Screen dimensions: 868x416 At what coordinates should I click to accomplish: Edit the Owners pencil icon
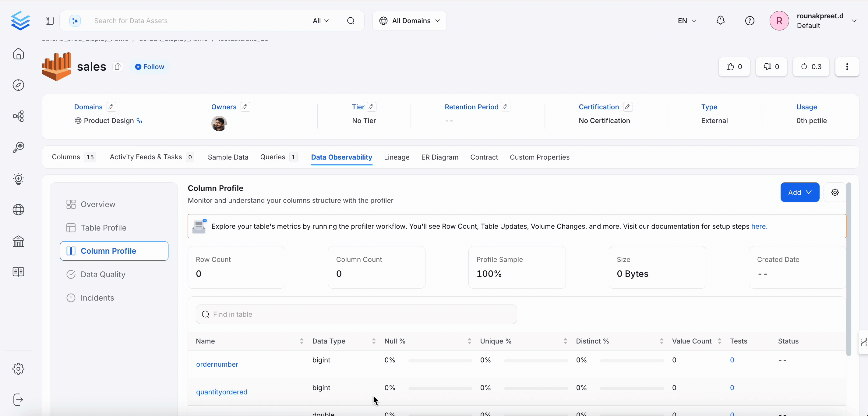tap(245, 107)
